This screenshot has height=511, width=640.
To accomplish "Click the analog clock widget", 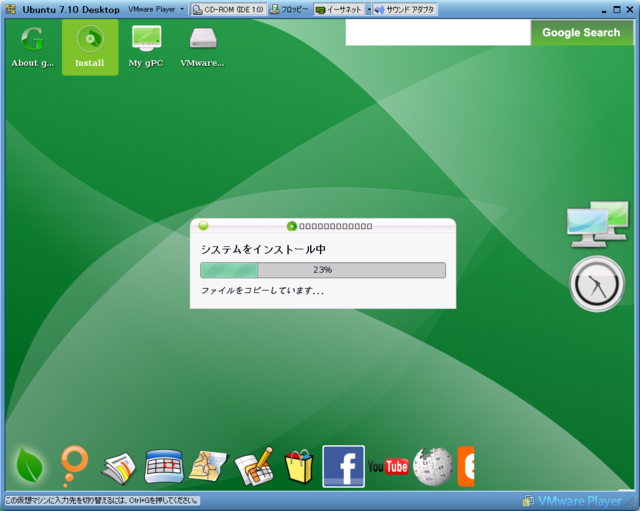I will tap(597, 284).
